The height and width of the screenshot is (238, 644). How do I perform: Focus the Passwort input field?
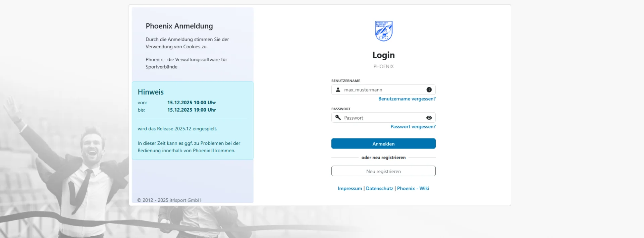(x=382, y=118)
